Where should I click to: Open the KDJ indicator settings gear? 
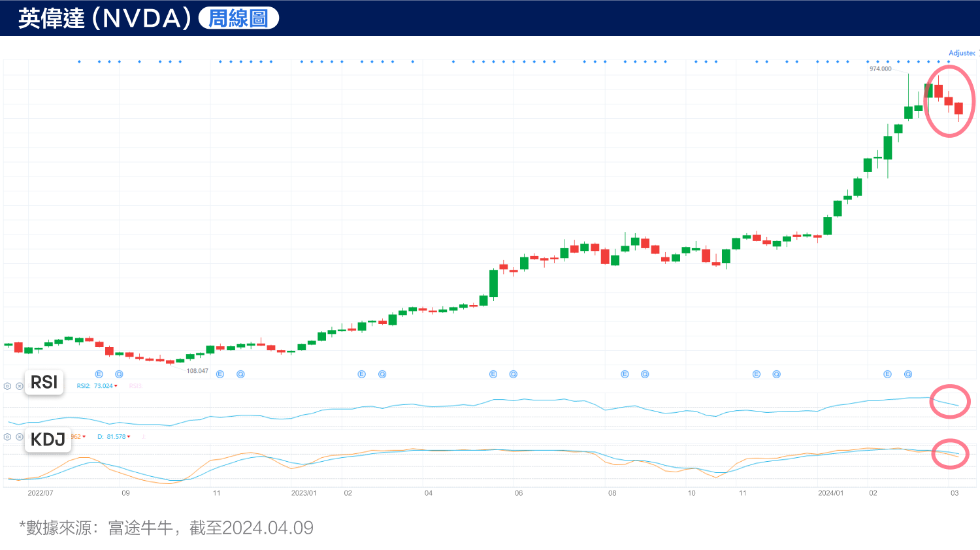[x=7, y=436]
